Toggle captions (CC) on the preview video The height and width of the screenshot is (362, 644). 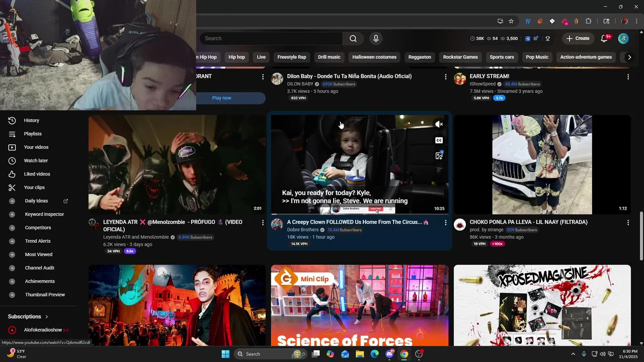pyautogui.click(x=439, y=140)
